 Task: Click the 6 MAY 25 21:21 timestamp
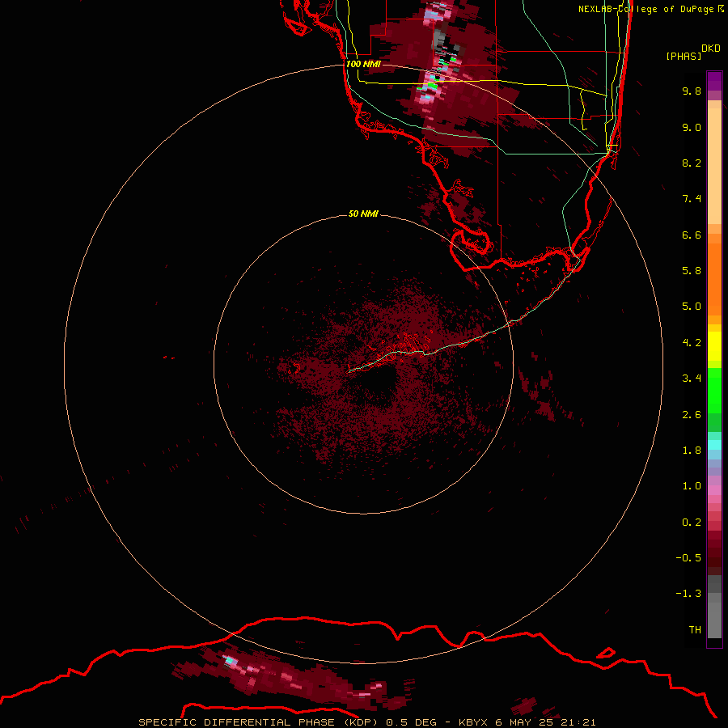(545, 722)
